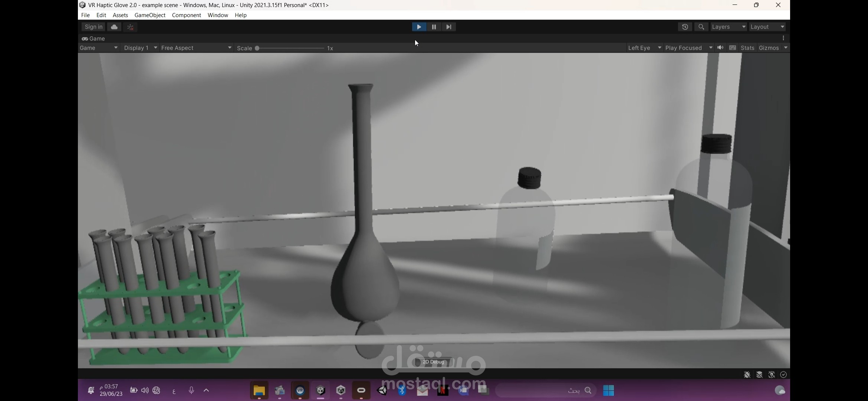
Task: Pause the running game
Action: click(x=434, y=27)
